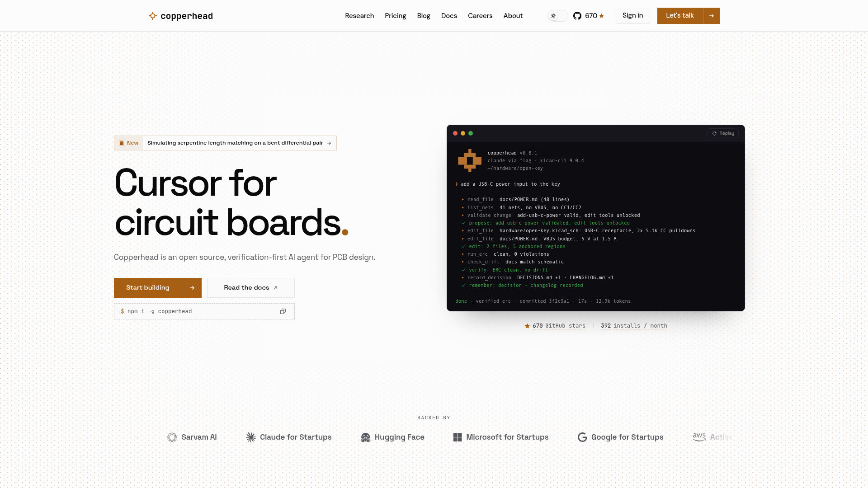Click the green dot in terminal window
868x488 pixels.
(x=471, y=133)
